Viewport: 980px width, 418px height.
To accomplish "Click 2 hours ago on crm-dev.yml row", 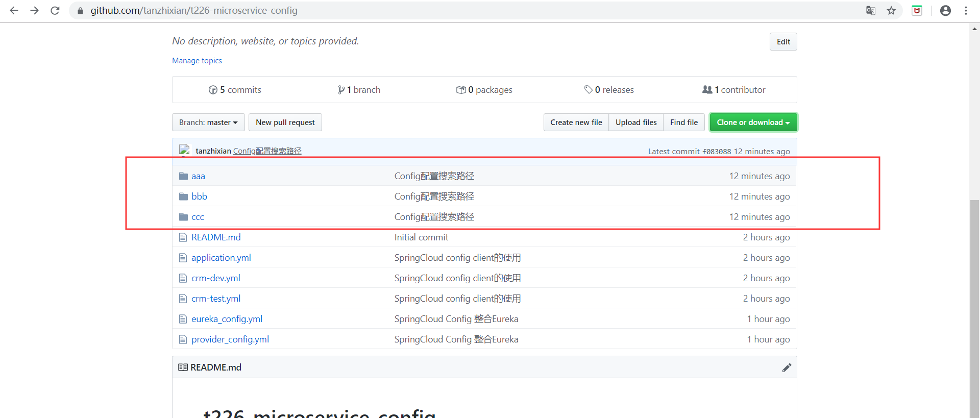I will click(x=766, y=278).
